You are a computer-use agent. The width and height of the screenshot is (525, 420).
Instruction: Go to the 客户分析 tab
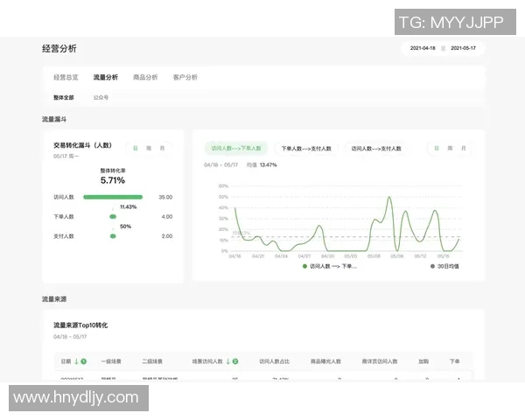185,78
